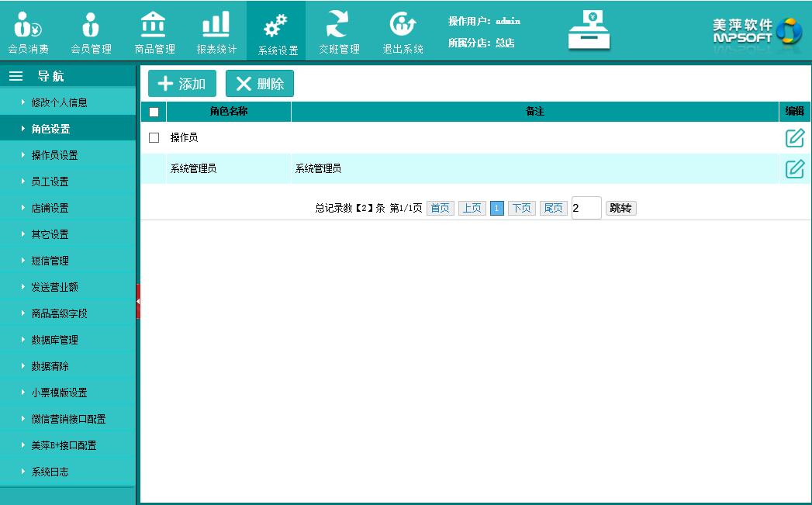Select 系统日志 from the sidebar
Viewport: 812px width, 505px height.
tap(50, 472)
